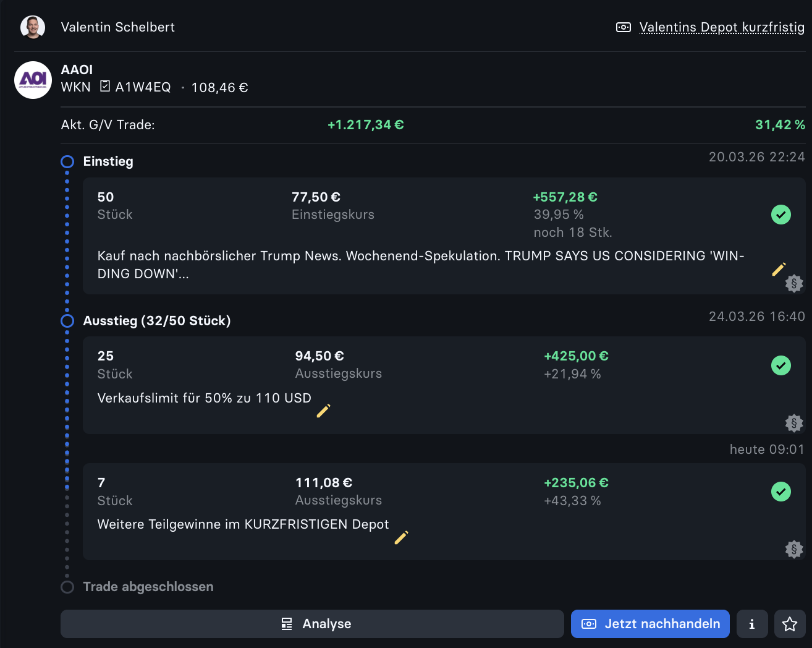The width and height of the screenshot is (812, 648).
Task: Click the Jetzt nachhandeln button
Action: pyautogui.click(x=650, y=624)
